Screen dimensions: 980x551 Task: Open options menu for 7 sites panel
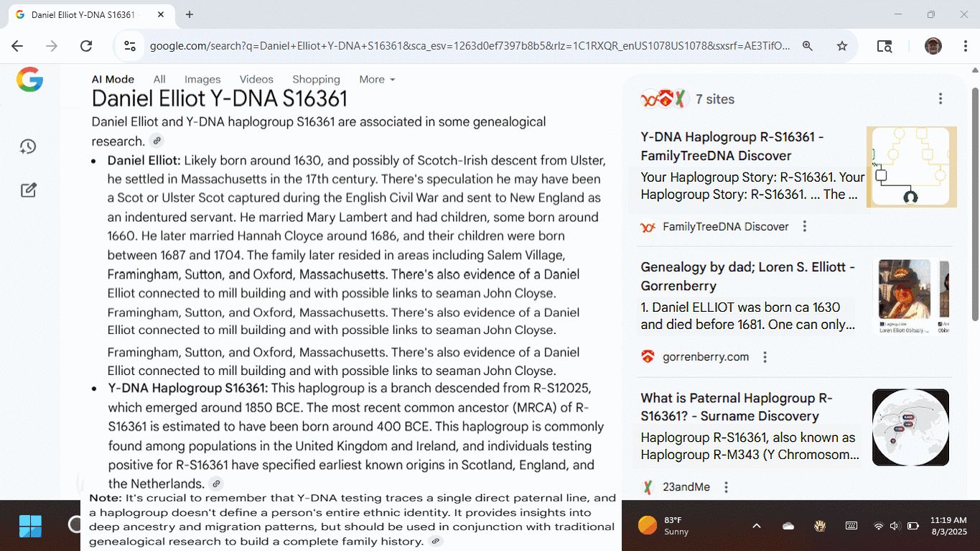941,99
